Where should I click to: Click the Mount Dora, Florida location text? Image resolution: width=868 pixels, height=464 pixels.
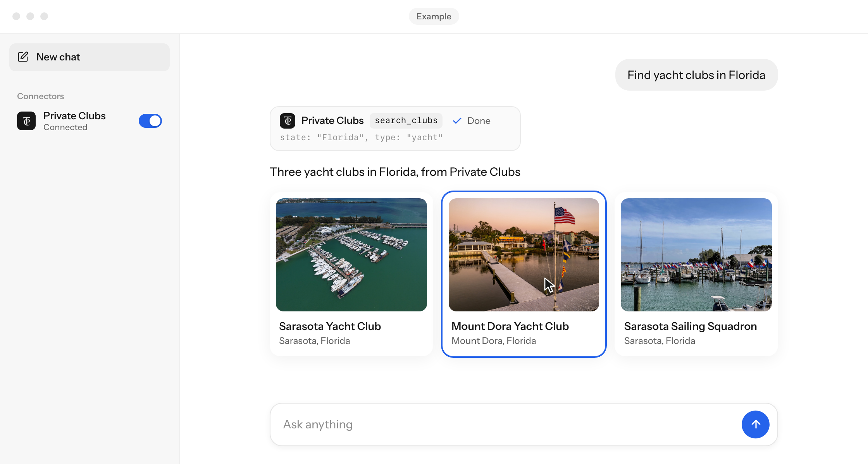(494, 341)
